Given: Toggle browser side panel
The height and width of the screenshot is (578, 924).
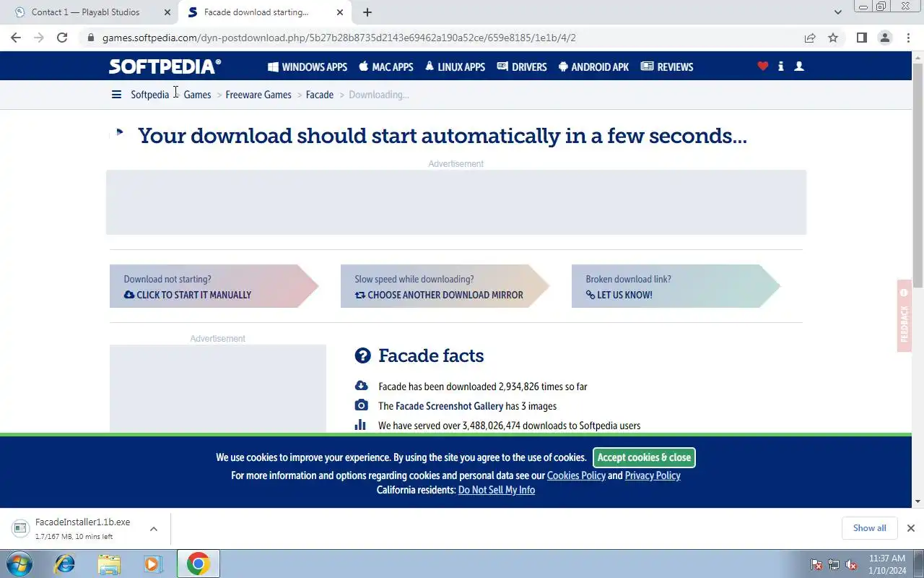Looking at the screenshot, I should 861,38.
